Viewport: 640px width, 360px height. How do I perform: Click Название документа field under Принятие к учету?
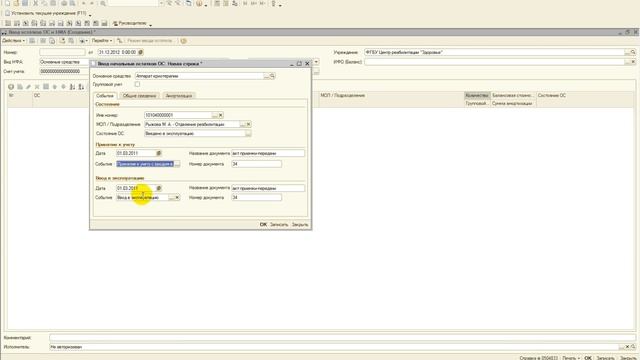click(x=268, y=153)
